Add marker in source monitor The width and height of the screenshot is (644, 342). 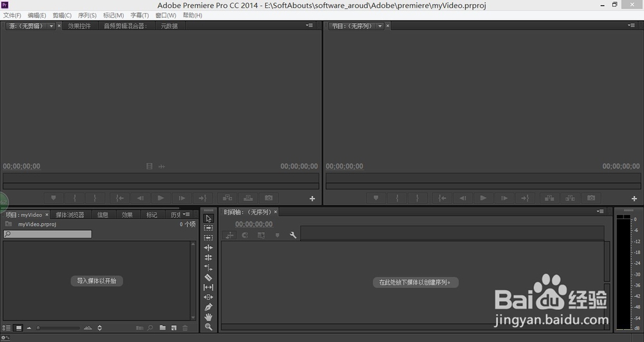coord(53,198)
